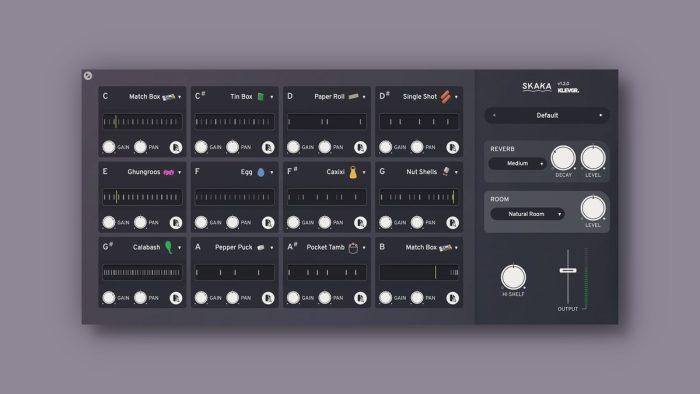Click the Klevgr. brand text
Viewport: 700px width, 394px height.
click(568, 91)
